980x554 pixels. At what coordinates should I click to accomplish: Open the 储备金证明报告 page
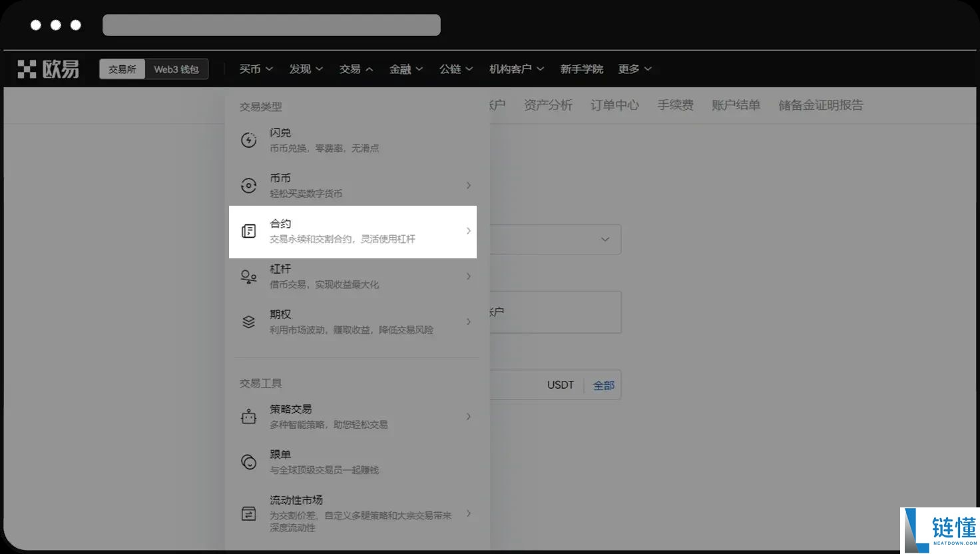tap(821, 105)
